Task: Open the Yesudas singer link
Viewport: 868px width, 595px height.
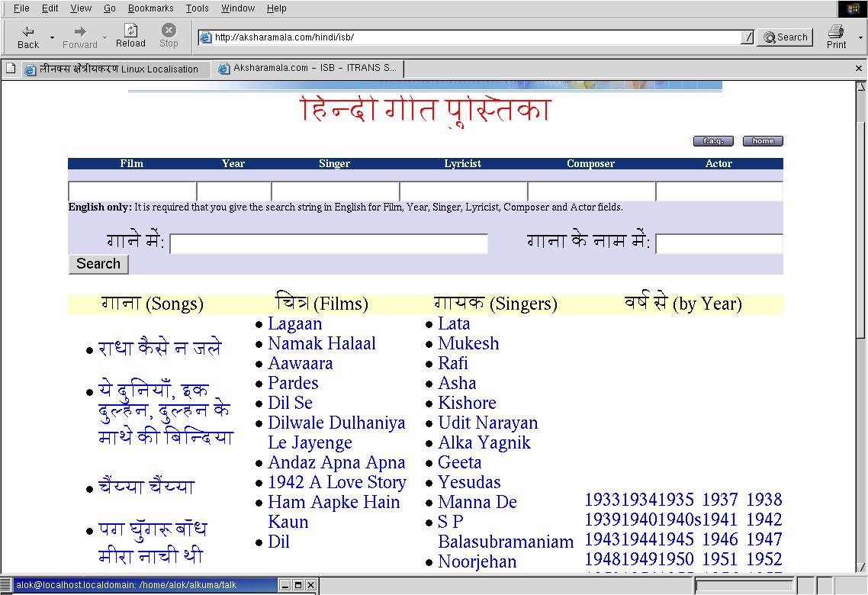Action: (x=469, y=482)
